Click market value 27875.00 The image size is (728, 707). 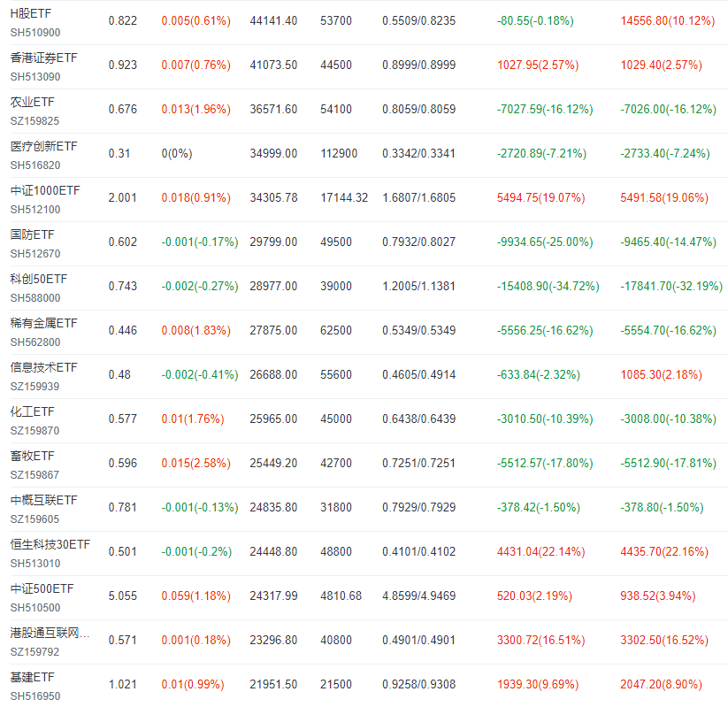[273, 330]
